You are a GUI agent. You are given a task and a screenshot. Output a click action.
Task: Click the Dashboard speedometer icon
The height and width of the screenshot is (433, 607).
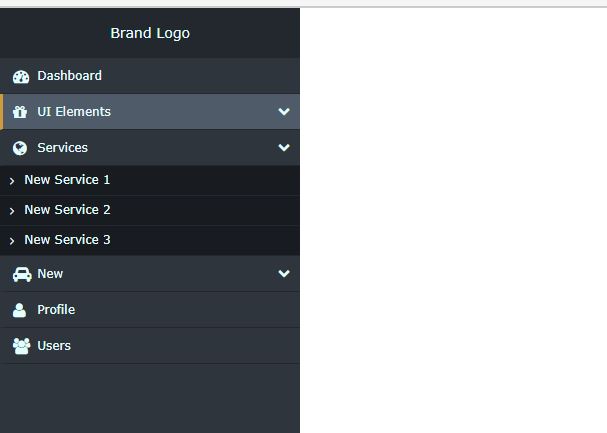tap(21, 77)
